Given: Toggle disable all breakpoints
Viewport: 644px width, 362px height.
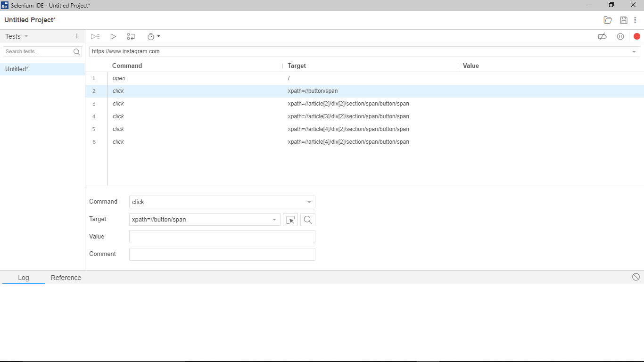Looking at the screenshot, I should (x=603, y=36).
